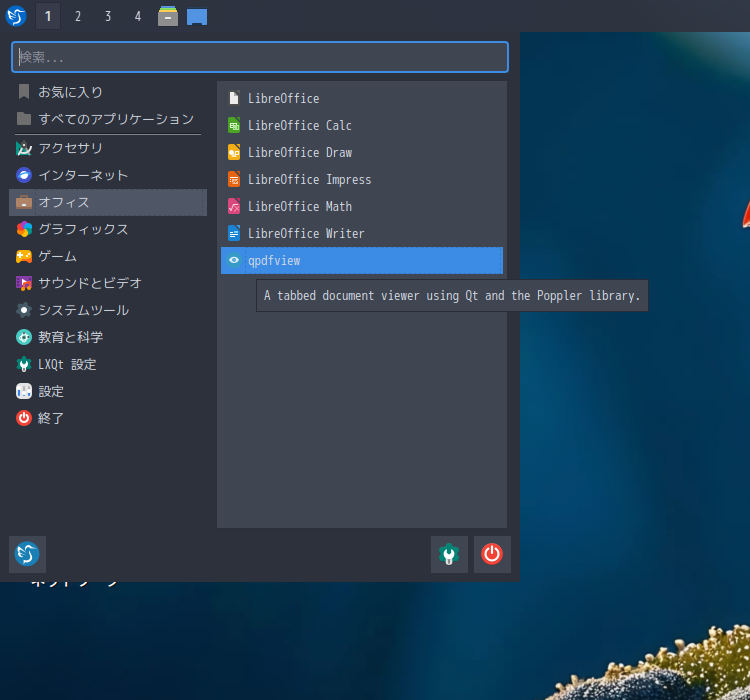Open the 終了 leave category
The height and width of the screenshot is (700, 750).
[x=108, y=418]
